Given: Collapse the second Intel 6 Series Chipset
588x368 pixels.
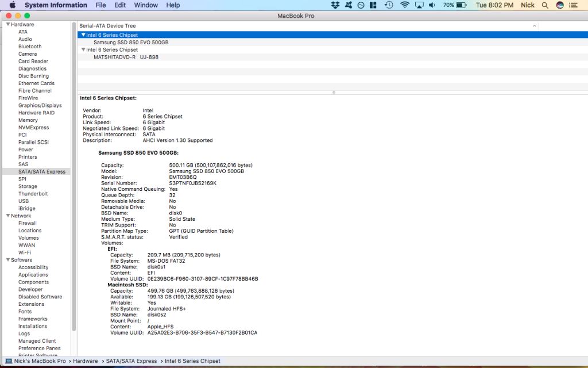Looking at the screenshot, I should [x=83, y=49].
